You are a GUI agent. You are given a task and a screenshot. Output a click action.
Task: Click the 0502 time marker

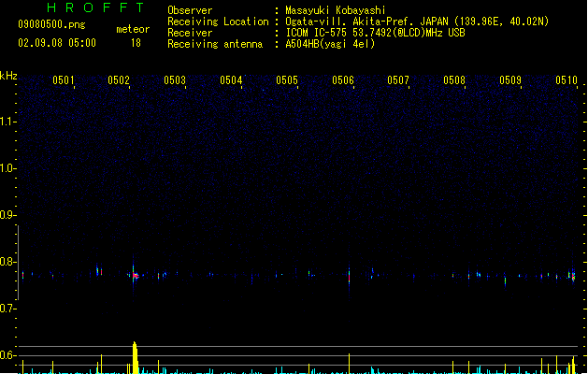click(x=119, y=80)
